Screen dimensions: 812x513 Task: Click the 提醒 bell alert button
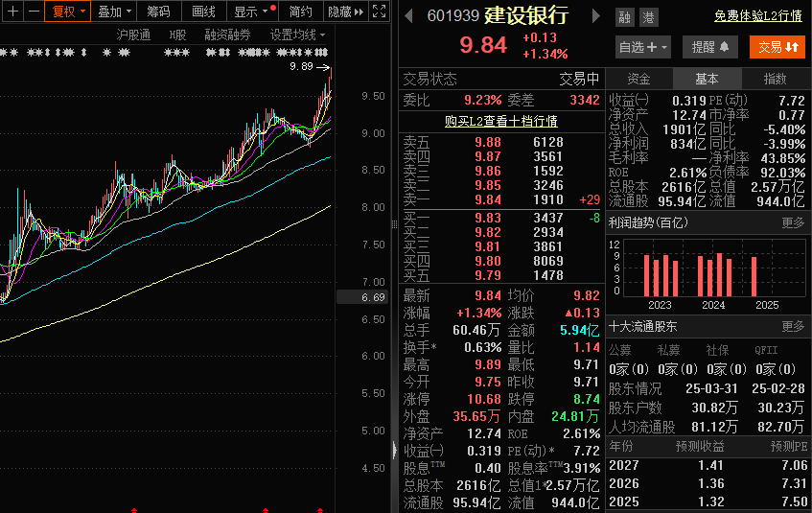tap(709, 47)
